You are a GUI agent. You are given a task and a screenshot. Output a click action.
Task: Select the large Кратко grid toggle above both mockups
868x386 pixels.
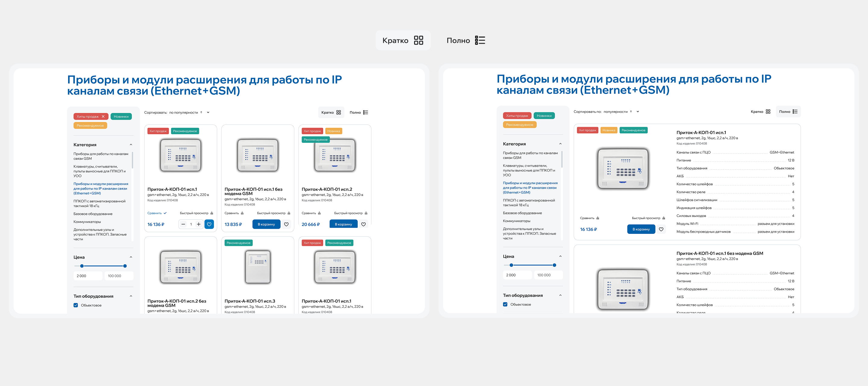tap(403, 40)
